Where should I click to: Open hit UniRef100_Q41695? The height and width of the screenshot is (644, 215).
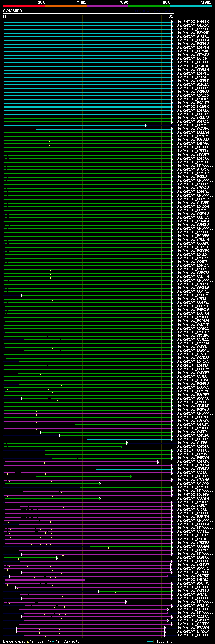coord(193,25)
